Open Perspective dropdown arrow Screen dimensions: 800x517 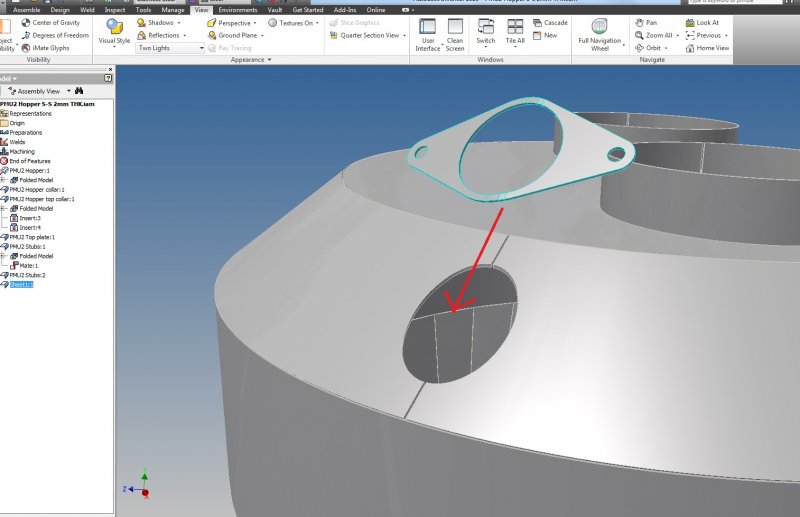coord(255,23)
